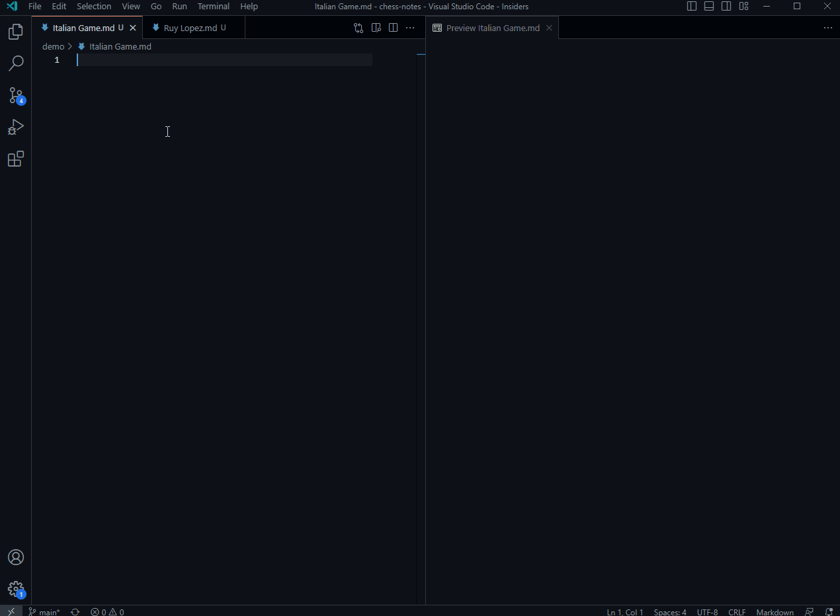
Task: Open the Extensions view
Action: (16, 159)
